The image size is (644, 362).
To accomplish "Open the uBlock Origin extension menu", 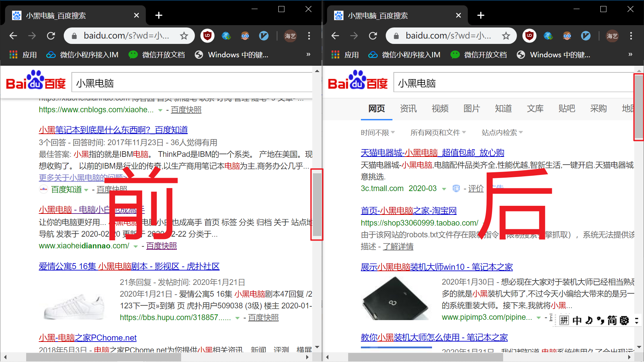I will pyautogui.click(x=207, y=36).
